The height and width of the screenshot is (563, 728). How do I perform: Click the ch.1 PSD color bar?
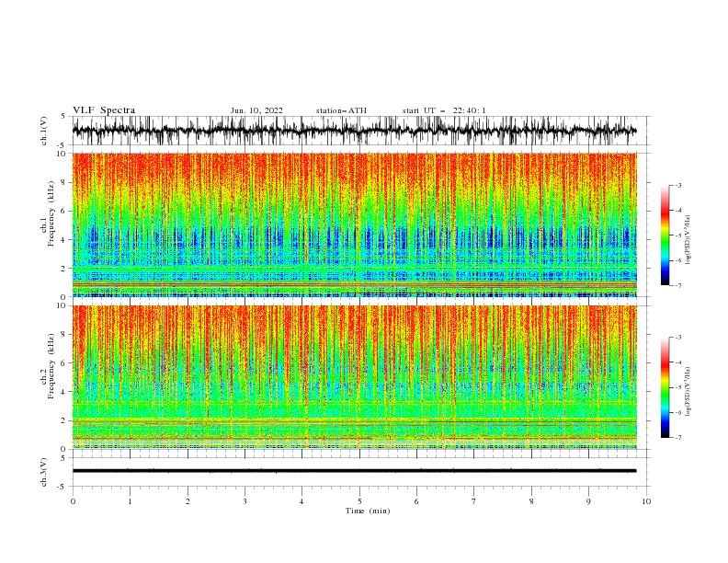tap(665, 236)
